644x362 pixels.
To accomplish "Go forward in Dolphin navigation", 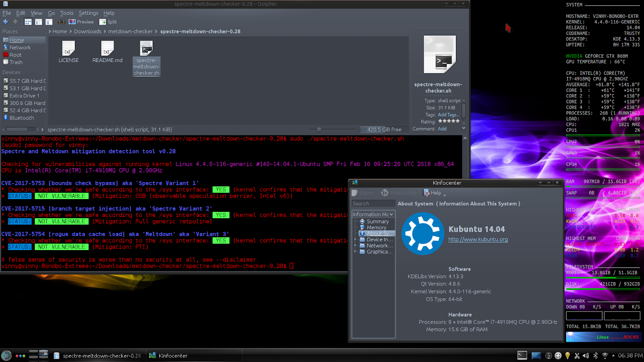I will click(15, 22).
